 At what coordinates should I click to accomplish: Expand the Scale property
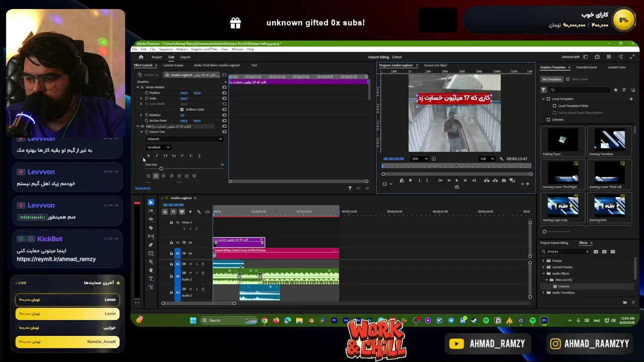[x=141, y=99]
